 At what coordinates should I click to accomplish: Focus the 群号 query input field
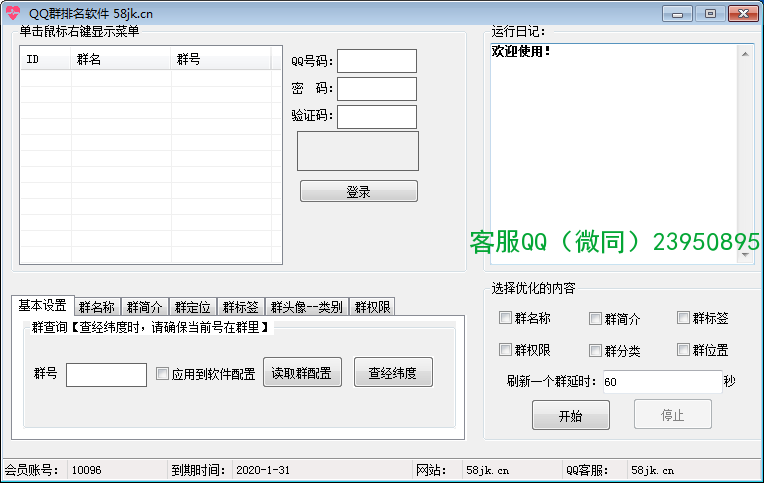click(106, 375)
